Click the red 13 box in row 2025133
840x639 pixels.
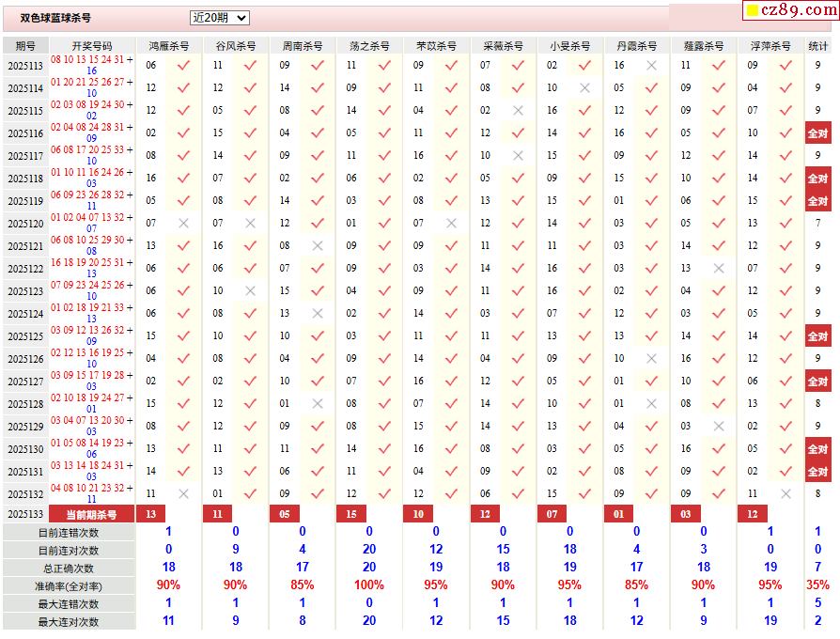pyautogui.click(x=151, y=515)
